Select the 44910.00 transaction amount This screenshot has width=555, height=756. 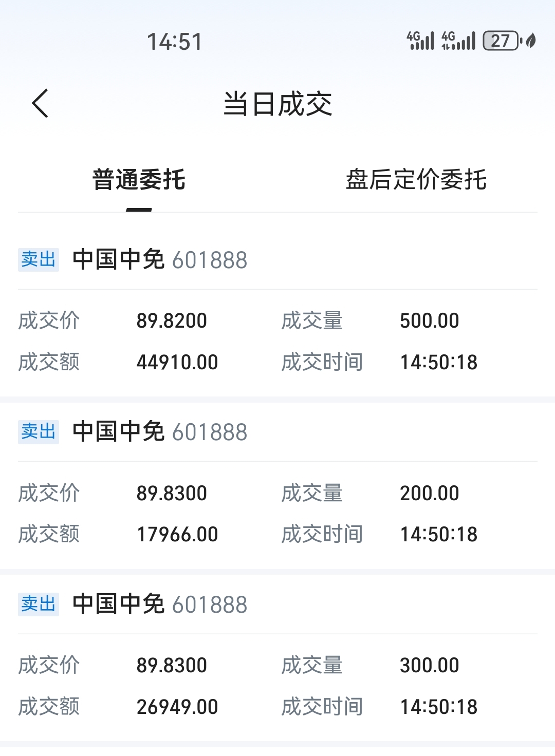tap(177, 362)
